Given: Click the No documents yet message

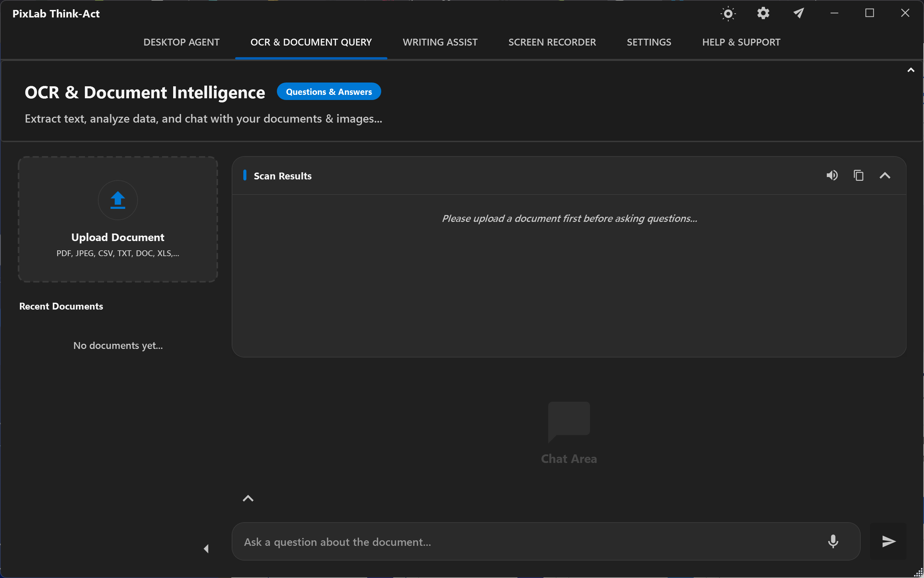Looking at the screenshot, I should coord(118,345).
